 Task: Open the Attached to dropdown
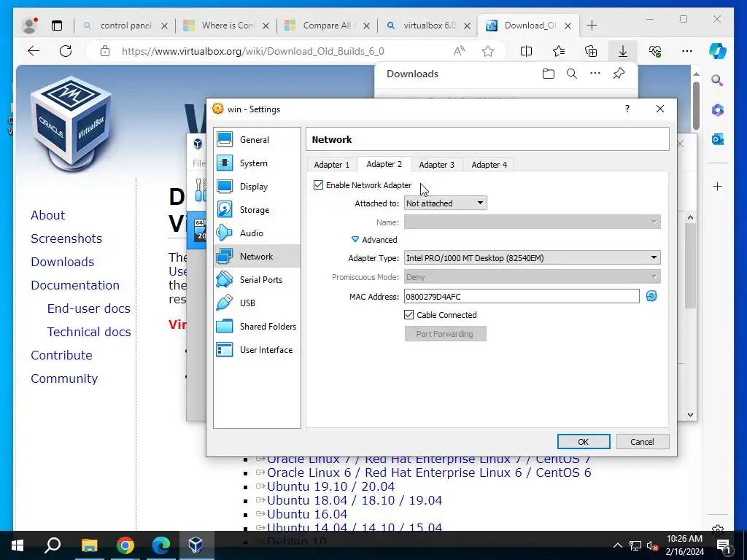pos(446,203)
